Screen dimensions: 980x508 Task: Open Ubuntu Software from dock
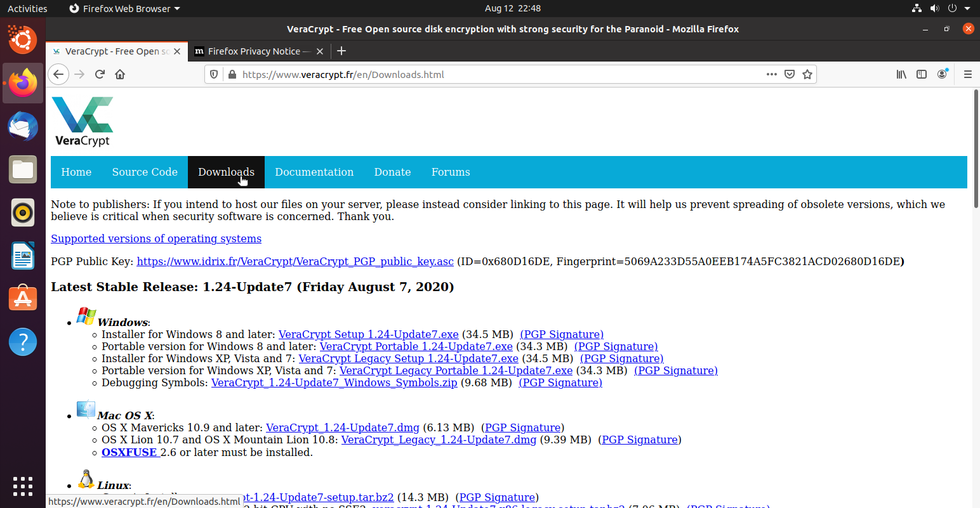(23, 299)
